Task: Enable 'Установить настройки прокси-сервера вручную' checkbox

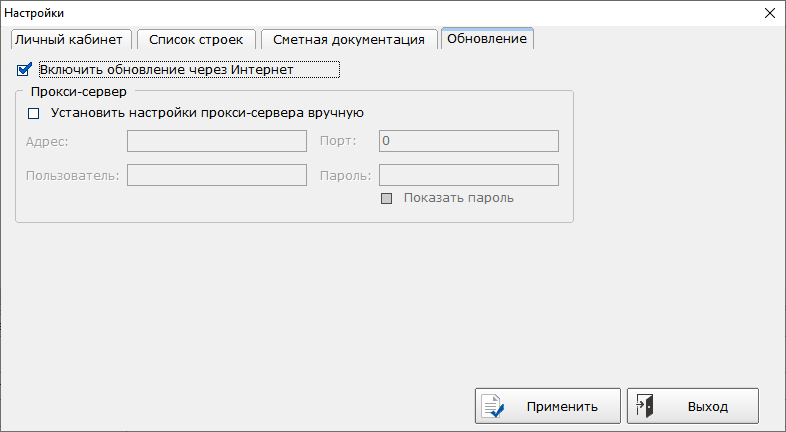Action: (x=34, y=113)
